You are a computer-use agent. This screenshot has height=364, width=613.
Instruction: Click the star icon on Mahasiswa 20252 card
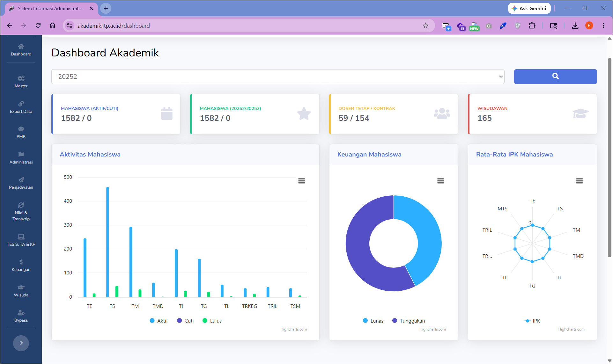304,113
